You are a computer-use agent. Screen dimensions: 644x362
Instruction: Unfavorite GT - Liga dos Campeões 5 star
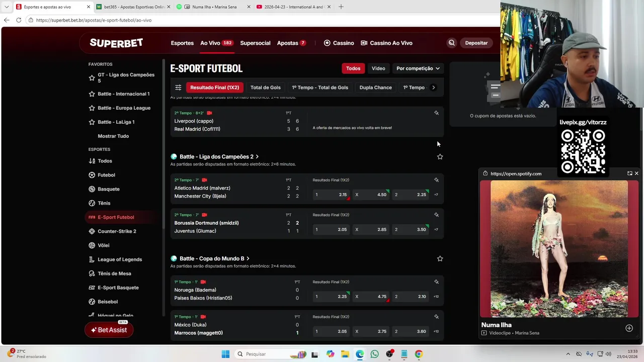pos(92,78)
